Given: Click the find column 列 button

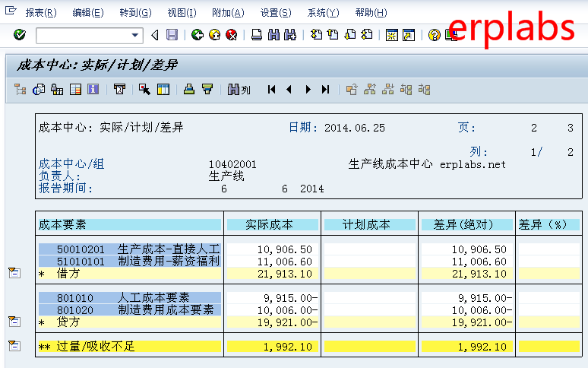Looking at the screenshot, I should pyautogui.click(x=239, y=90).
